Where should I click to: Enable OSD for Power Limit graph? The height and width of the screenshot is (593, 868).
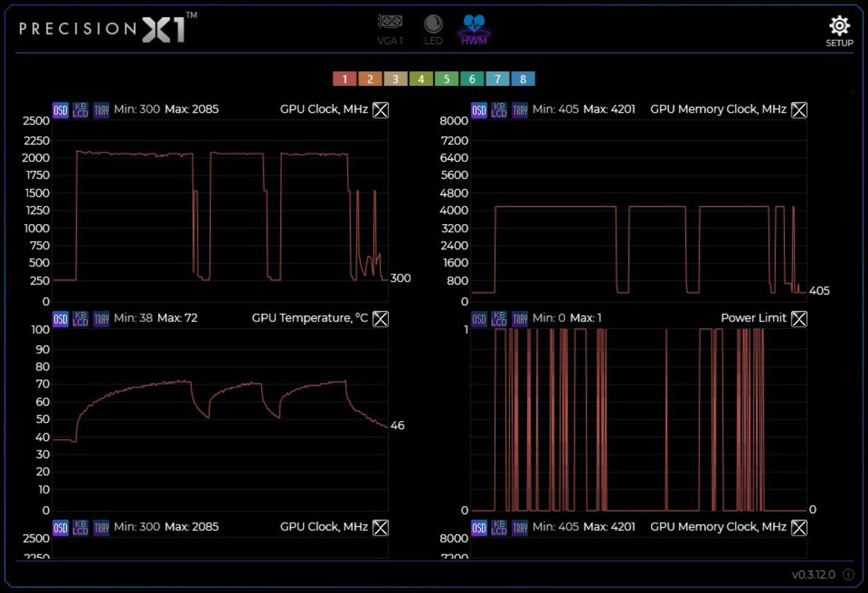(x=479, y=318)
